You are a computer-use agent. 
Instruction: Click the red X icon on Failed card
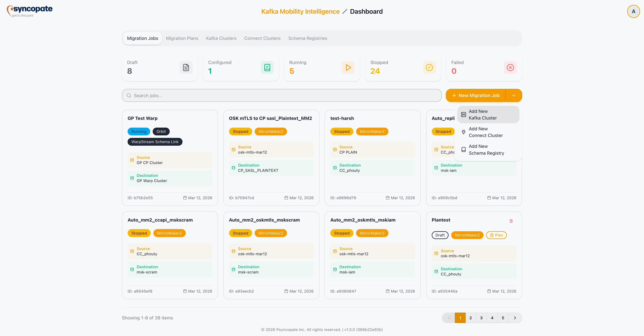pyautogui.click(x=510, y=67)
